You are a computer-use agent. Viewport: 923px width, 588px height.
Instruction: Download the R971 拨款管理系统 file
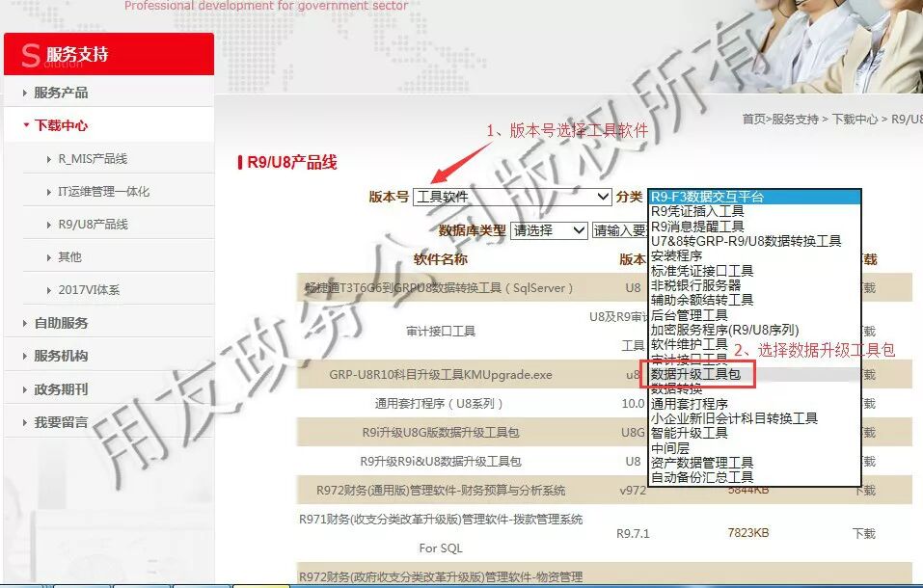click(864, 533)
